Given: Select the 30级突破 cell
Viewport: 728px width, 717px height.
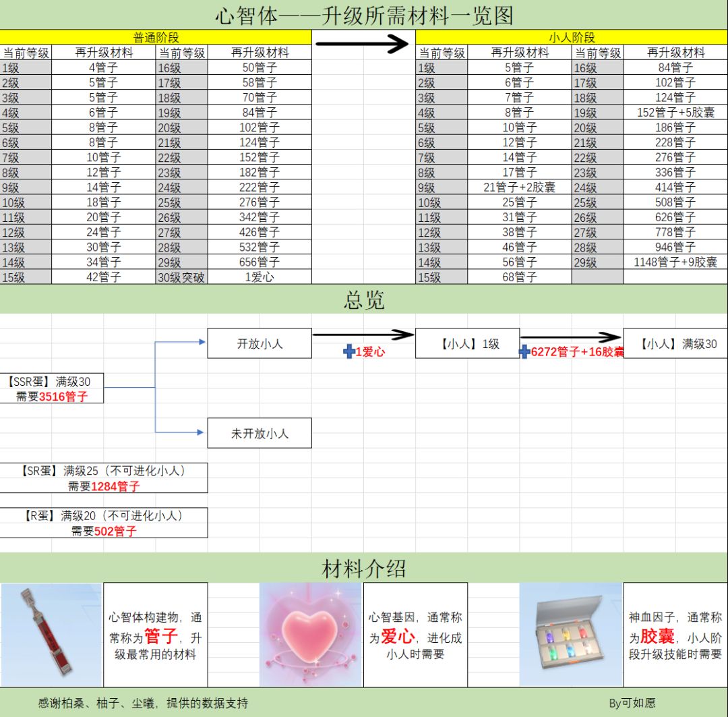Looking at the screenshot, I should coord(181,277).
